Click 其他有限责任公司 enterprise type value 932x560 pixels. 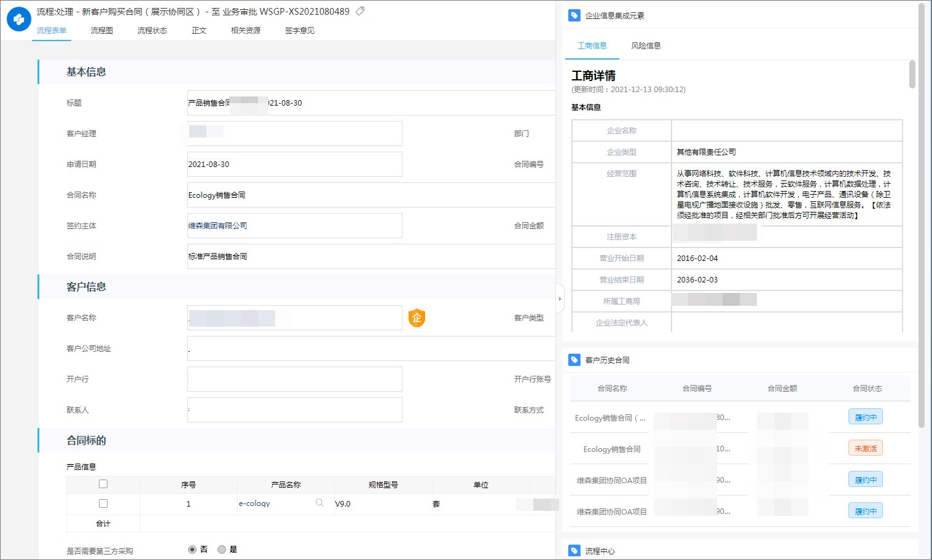click(x=707, y=152)
